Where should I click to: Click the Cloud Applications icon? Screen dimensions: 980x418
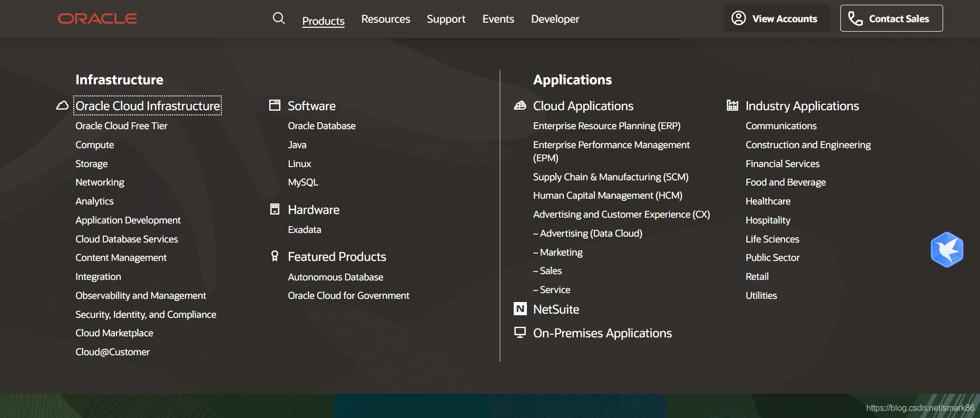pos(520,105)
